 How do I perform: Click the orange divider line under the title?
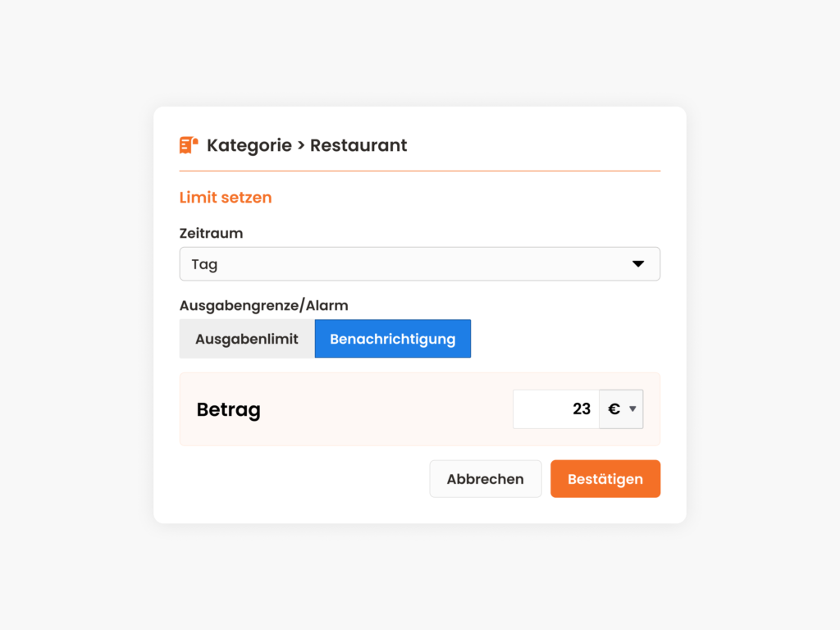(x=419, y=171)
